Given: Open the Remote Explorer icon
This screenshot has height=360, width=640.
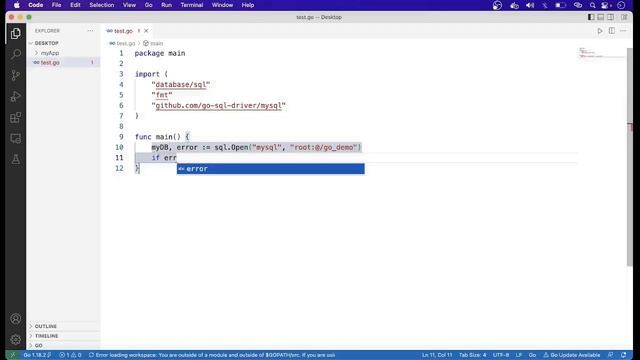Looking at the screenshot, I should [16, 138].
